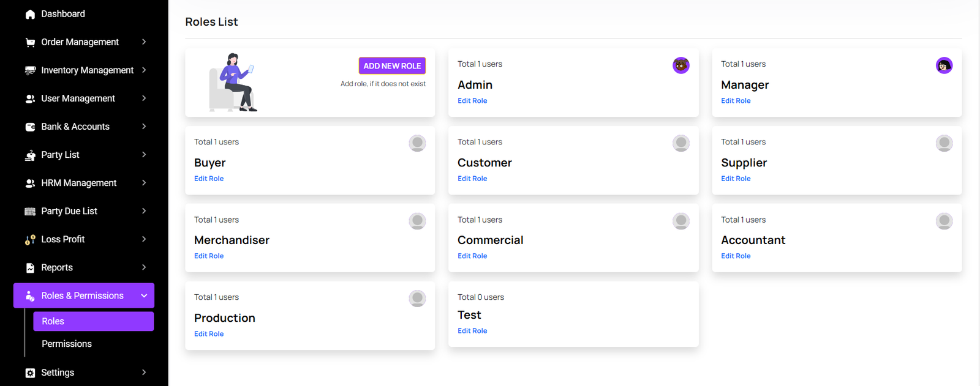Click the Reports document icon
The height and width of the screenshot is (386, 980).
30,268
